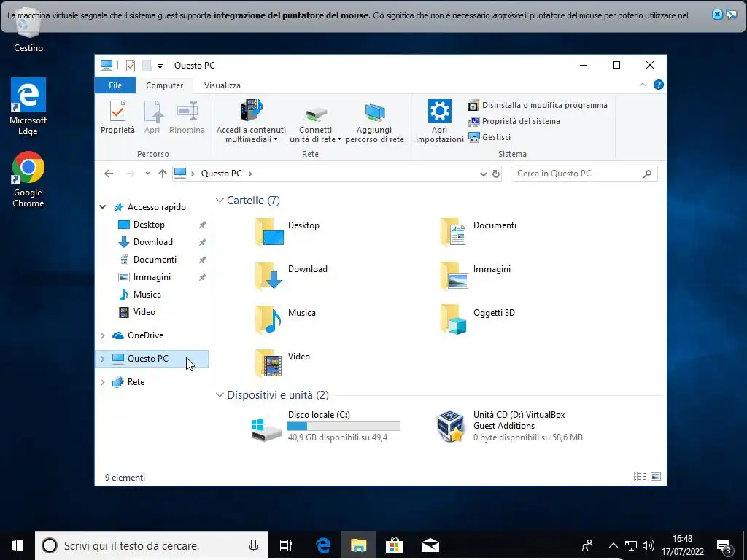747x560 pixels.
Task: Select the Oggetti 3D folder icon
Action: pos(453,319)
